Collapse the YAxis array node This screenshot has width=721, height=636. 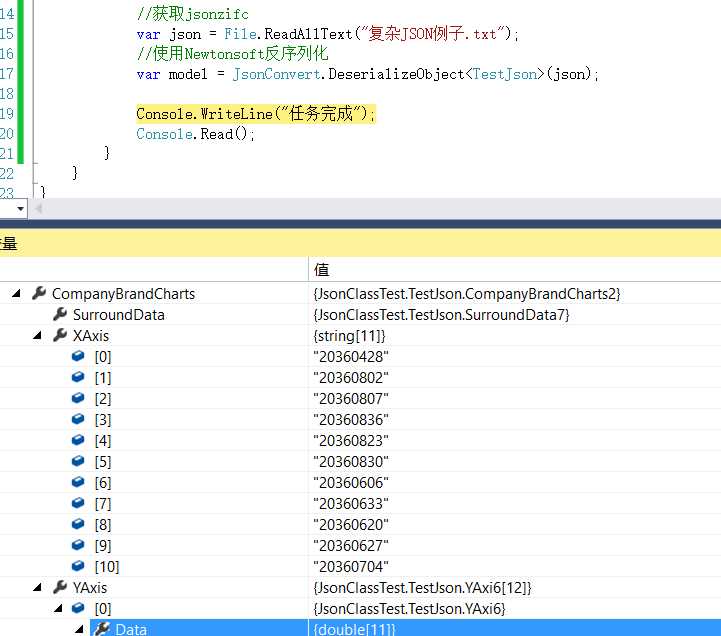pos(38,587)
